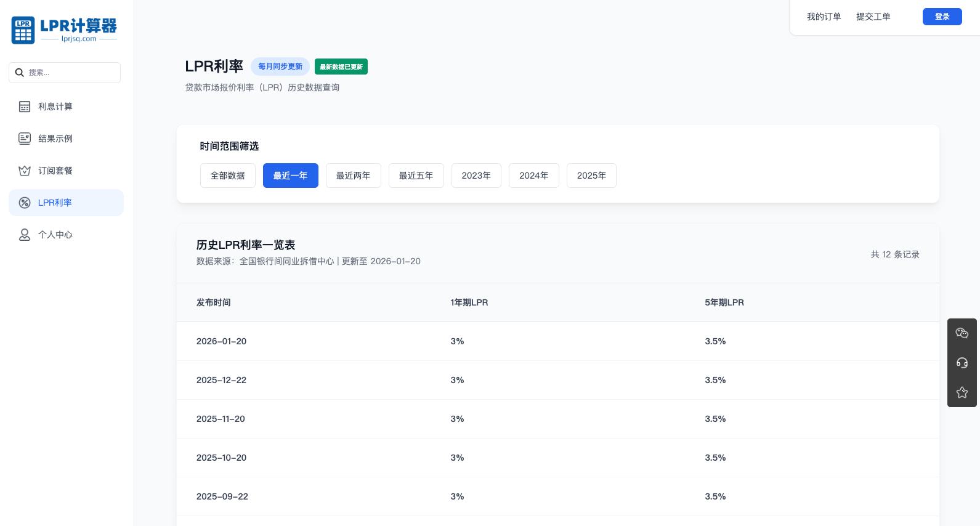Filter records by 2023年
Image resolution: width=980 pixels, height=526 pixels.
tap(476, 176)
